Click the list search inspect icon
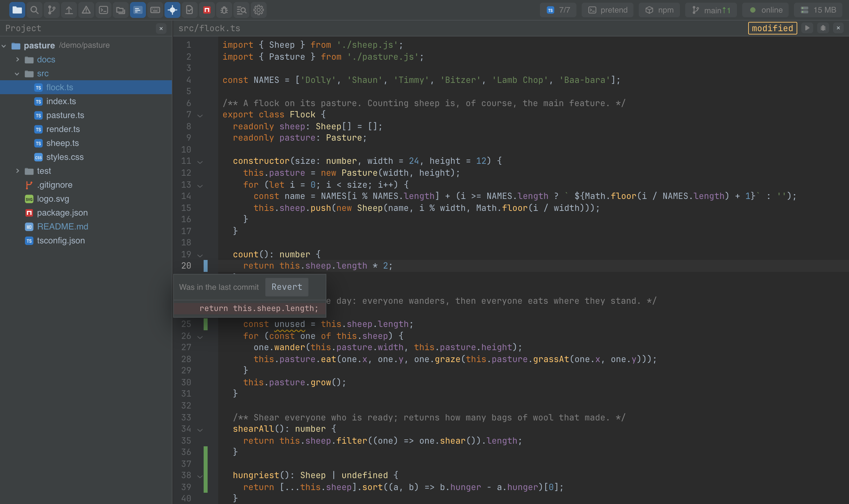This screenshot has height=504, width=849. point(241,10)
